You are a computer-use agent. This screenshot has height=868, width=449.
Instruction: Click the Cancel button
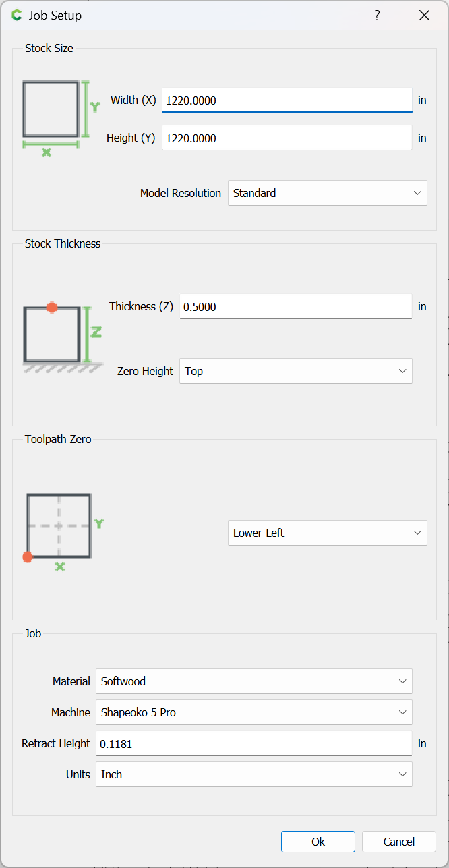[399, 842]
